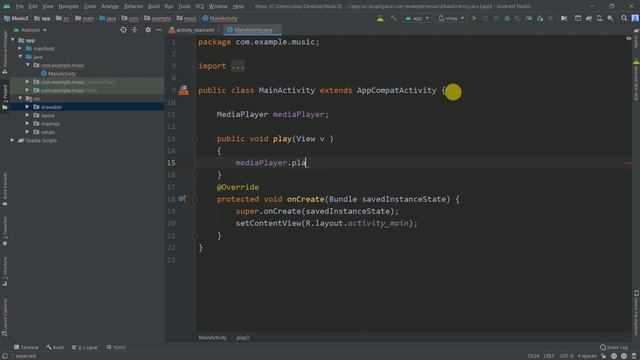The image size is (640, 360).
Task: Open the Build menu
Action: [153, 6]
